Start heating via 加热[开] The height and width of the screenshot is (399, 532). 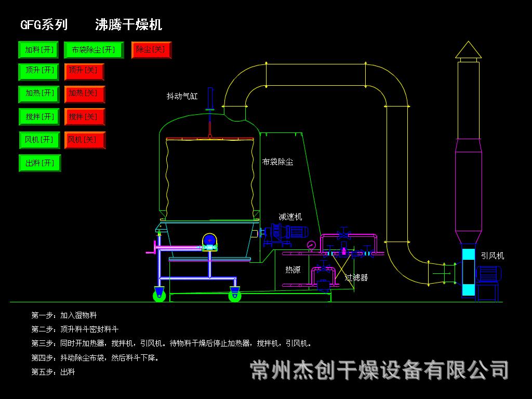click(x=39, y=94)
